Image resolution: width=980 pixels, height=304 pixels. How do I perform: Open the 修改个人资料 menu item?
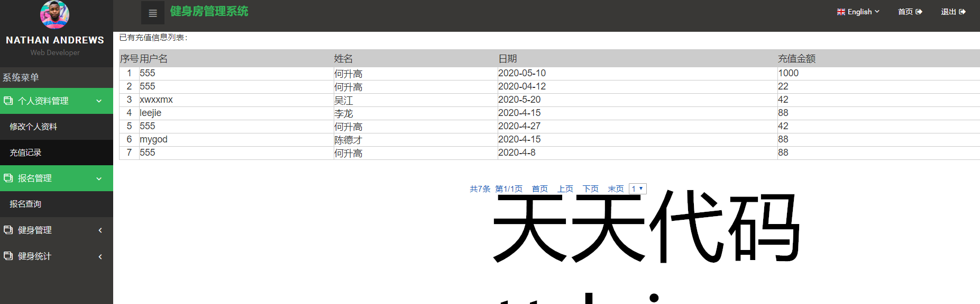[x=33, y=127]
